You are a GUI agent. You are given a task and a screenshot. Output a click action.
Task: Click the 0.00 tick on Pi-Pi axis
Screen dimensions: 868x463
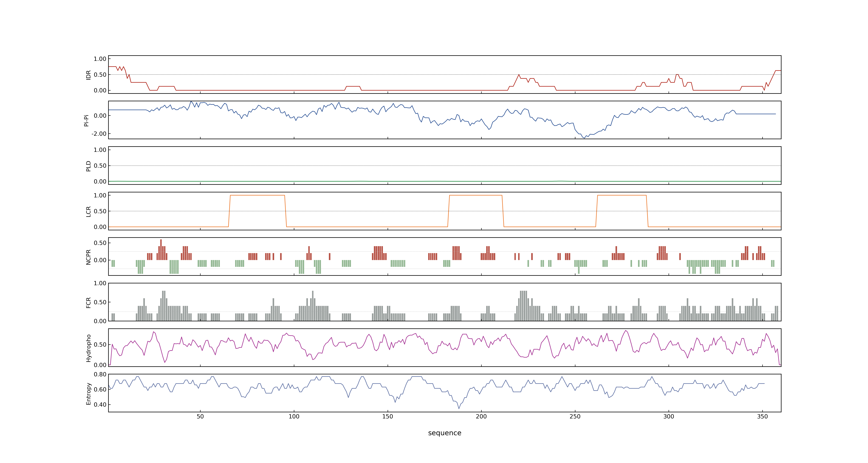click(100, 116)
